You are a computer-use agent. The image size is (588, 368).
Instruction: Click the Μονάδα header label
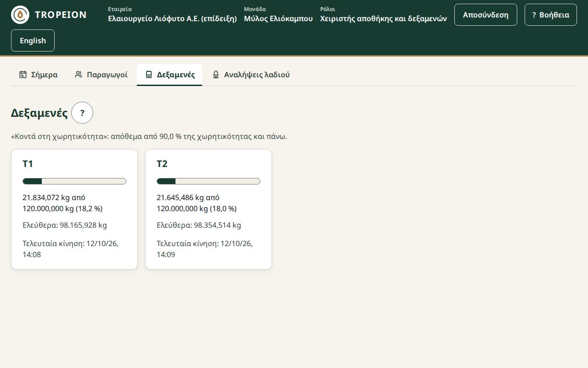coord(255,9)
